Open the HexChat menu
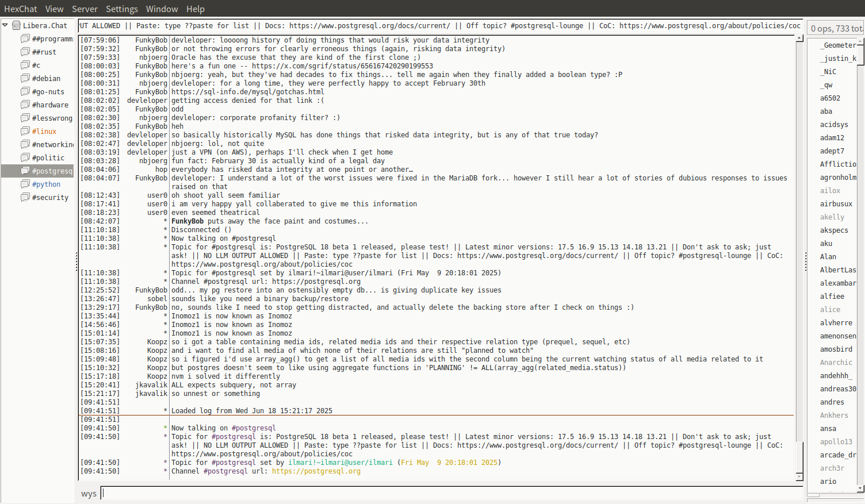The width and height of the screenshot is (865, 504). (20, 9)
